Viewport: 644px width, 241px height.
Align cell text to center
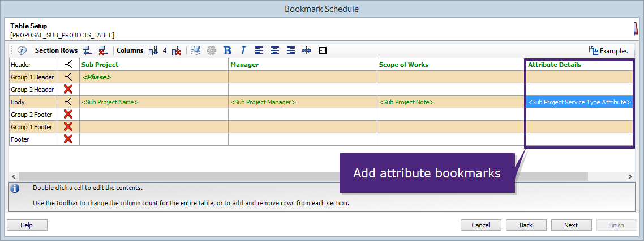(x=275, y=50)
